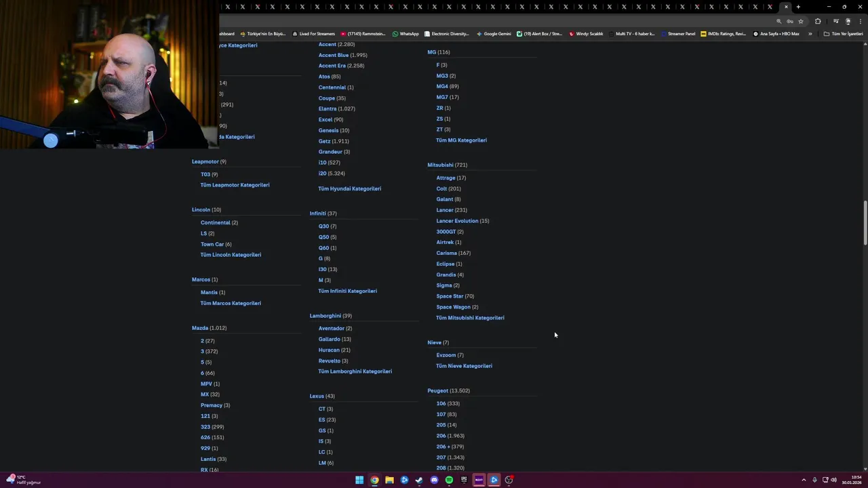Open the Mitsubishi brand category
Image resolution: width=868 pixels, height=488 pixels.
[x=440, y=165]
